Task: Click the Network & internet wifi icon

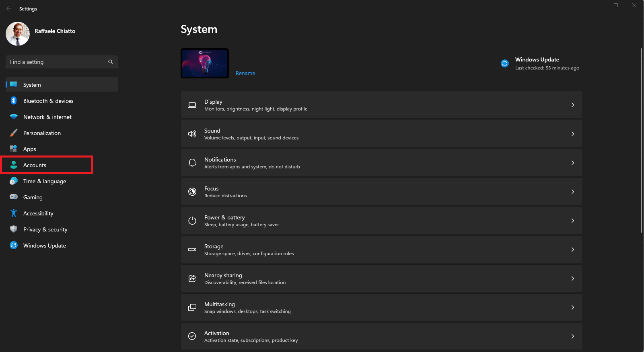Action: [14, 117]
